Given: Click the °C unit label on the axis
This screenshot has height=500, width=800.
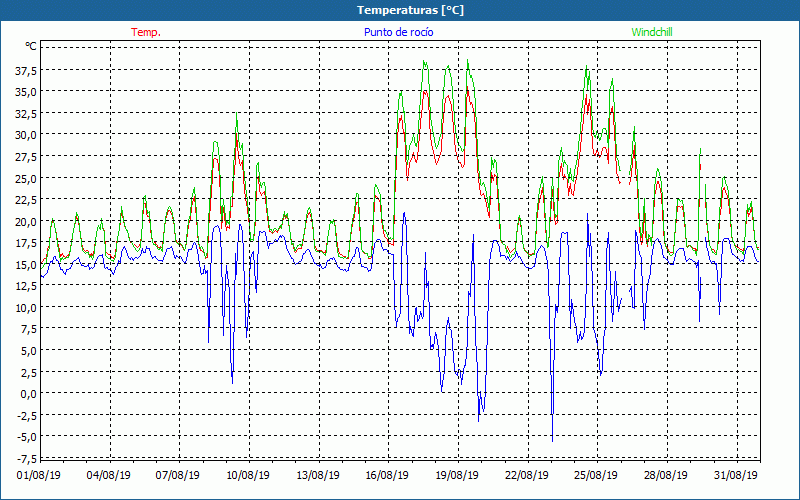Looking at the screenshot, I should [31, 47].
